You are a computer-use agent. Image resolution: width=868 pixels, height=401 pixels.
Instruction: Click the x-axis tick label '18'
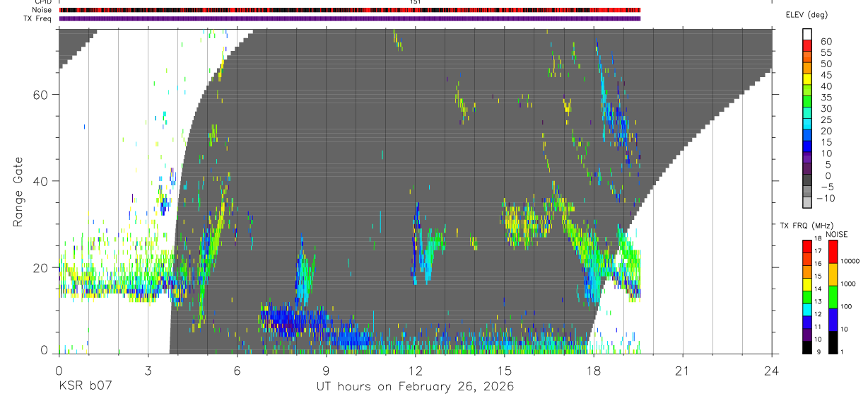pos(594,371)
